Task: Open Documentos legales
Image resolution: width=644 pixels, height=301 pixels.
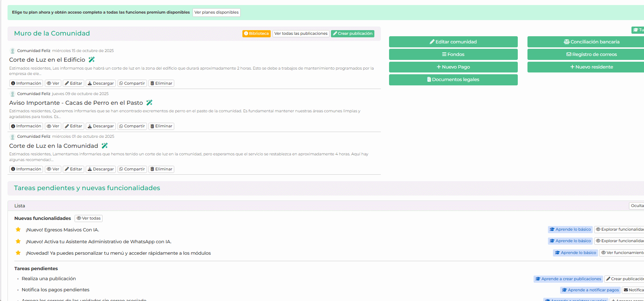Action: [x=453, y=80]
